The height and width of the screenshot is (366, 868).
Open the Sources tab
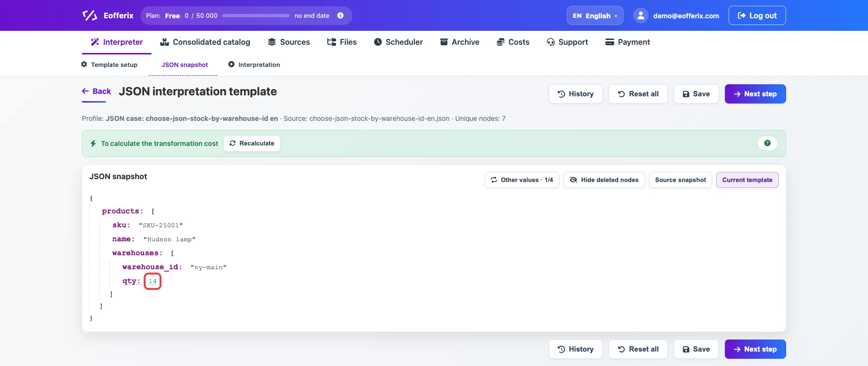[289, 42]
